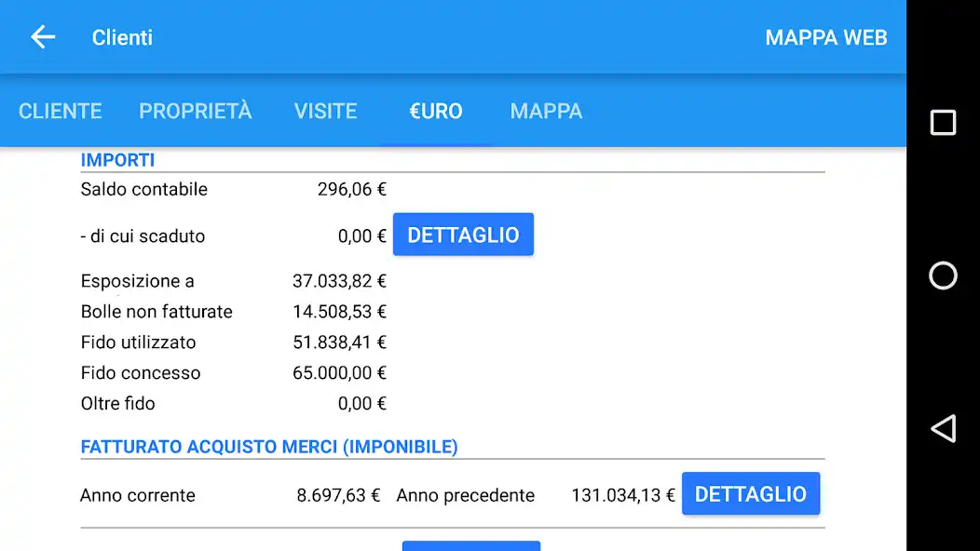The image size is (980, 551).
Task: Tap the back arrow next to Clienti
Action: [x=43, y=37]
